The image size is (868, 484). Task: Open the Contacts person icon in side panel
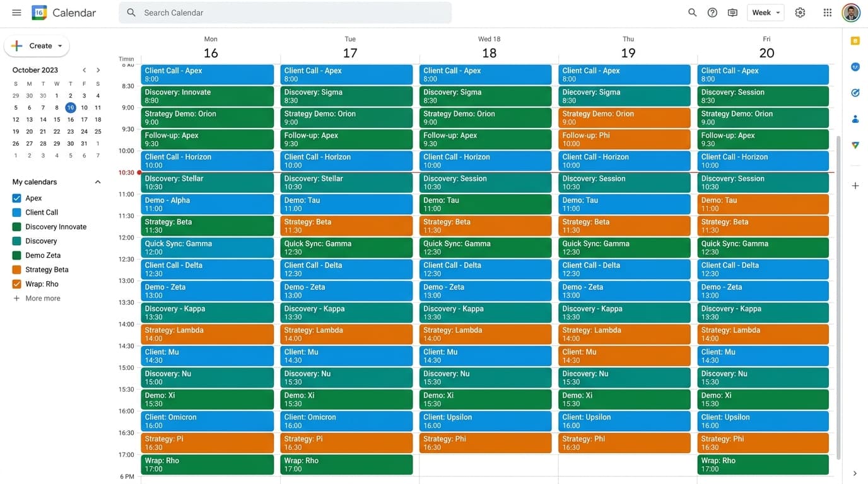tap(855, 118)
